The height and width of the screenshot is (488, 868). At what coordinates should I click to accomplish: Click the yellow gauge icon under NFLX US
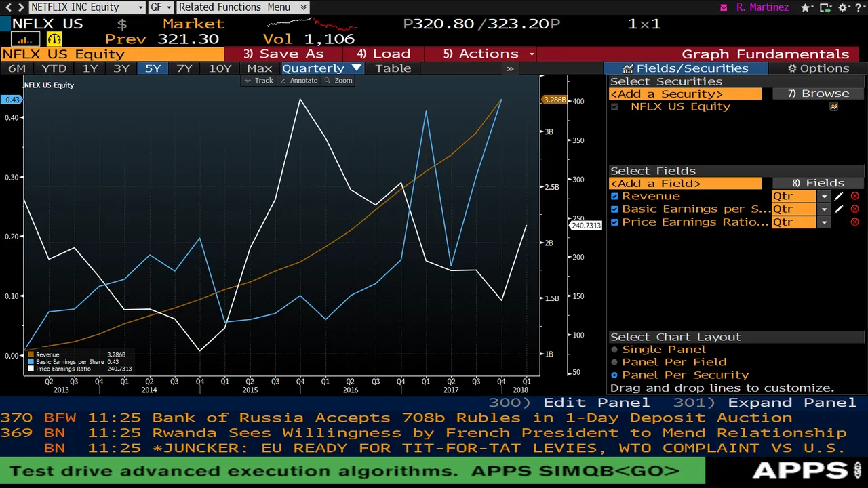[54, 39]
